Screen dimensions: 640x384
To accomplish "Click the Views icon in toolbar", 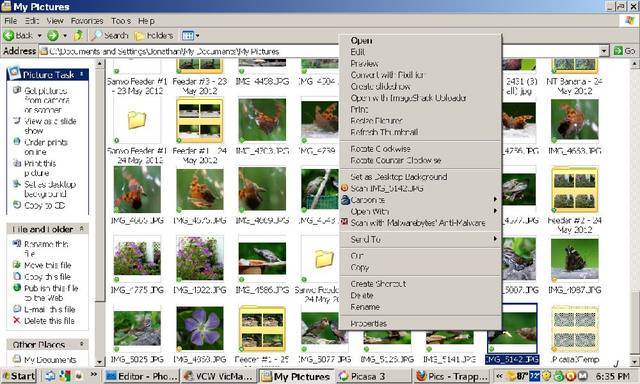I will [188, 36].
